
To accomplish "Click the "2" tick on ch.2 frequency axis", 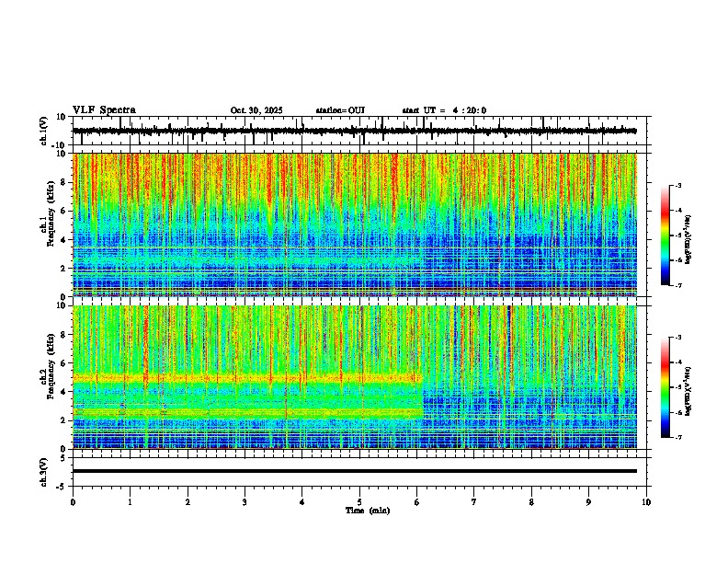I will (x=64, y=420).
